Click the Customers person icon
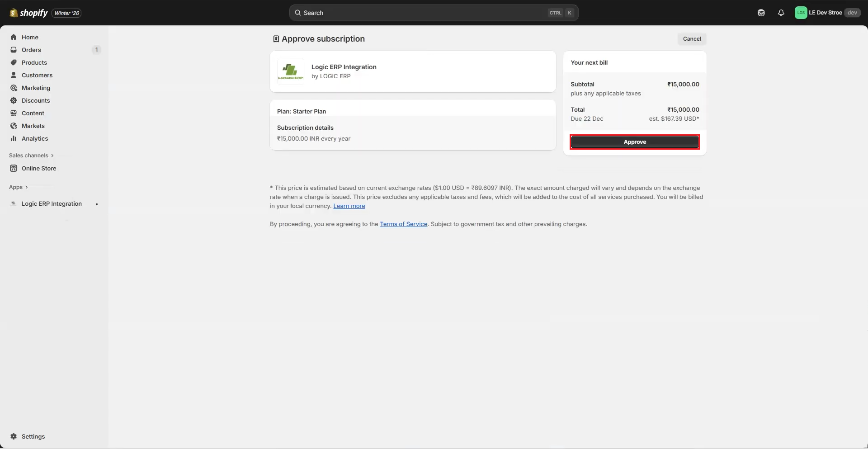 (14, 75)
